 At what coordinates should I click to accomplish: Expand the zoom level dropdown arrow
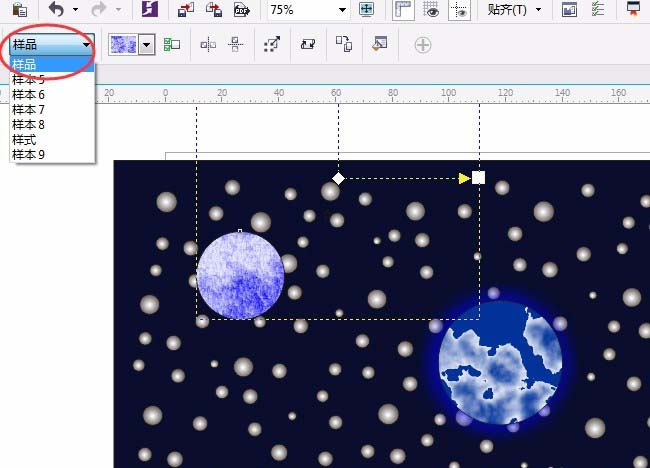pyautogui.click(x=342, y=10)
